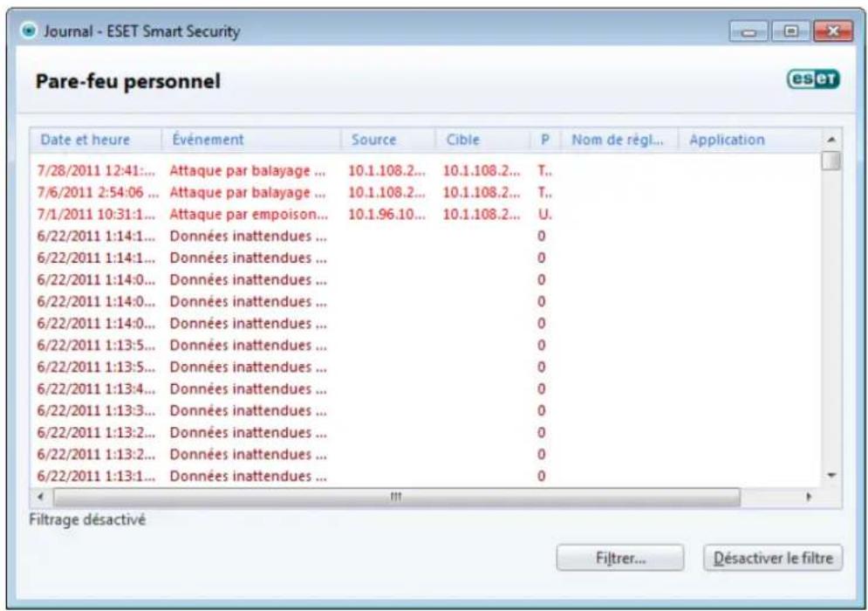
Task: Click source IP 10.1.96.10...
Action: [386, 215]
